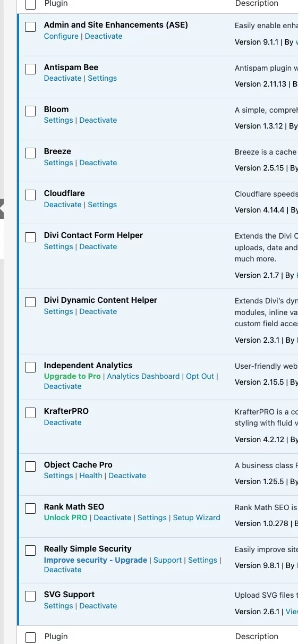Open the Analytics Dashboard link

143,376
